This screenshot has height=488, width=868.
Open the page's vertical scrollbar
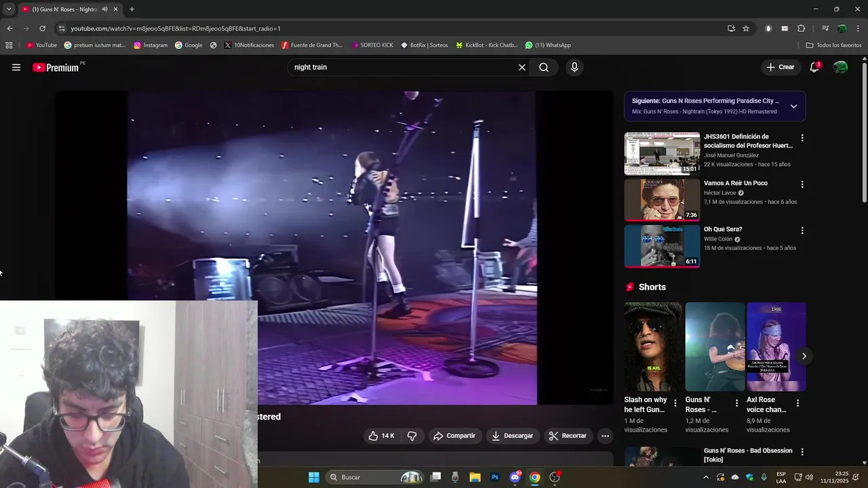click(864, 132)
